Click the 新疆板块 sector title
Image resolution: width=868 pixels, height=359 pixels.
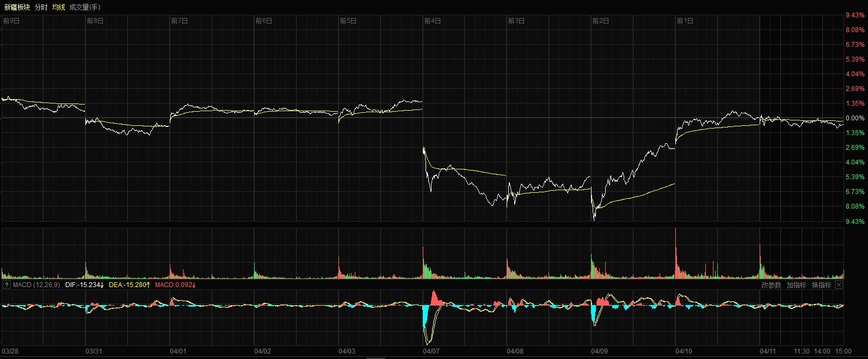click(x=17, y=7)
